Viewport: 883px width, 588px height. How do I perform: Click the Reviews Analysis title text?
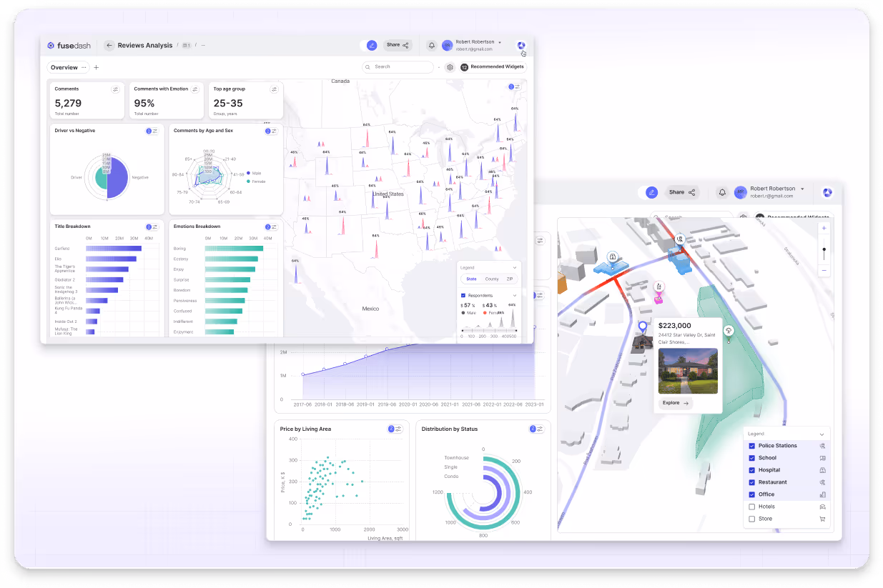145,45
